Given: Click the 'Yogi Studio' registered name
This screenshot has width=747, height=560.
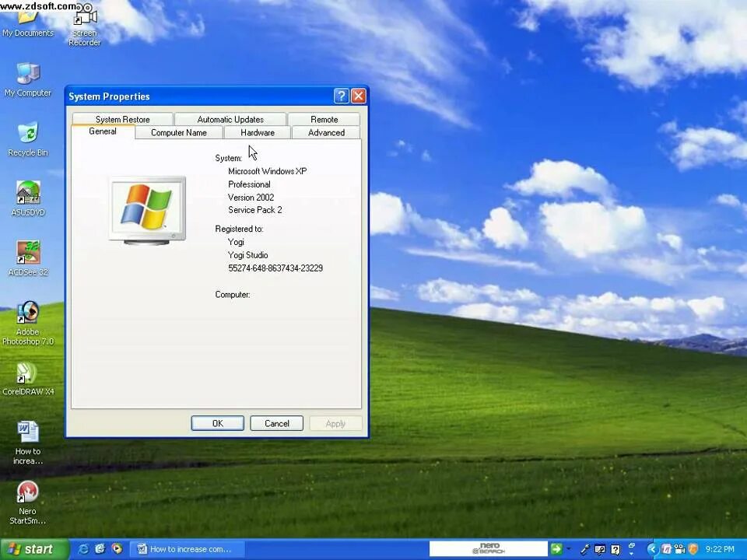Looking at the screenshot, I should tap(247, 255).
